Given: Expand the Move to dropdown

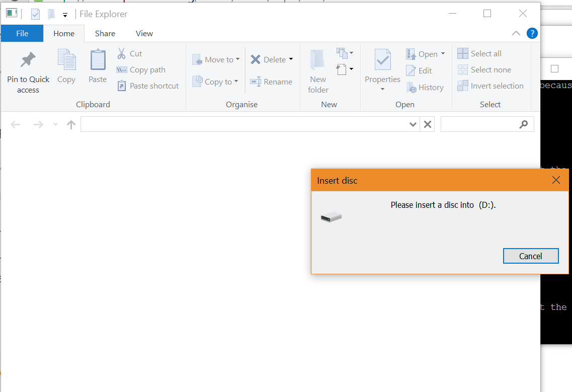Looking at the screenshot, I should [237, 59].
